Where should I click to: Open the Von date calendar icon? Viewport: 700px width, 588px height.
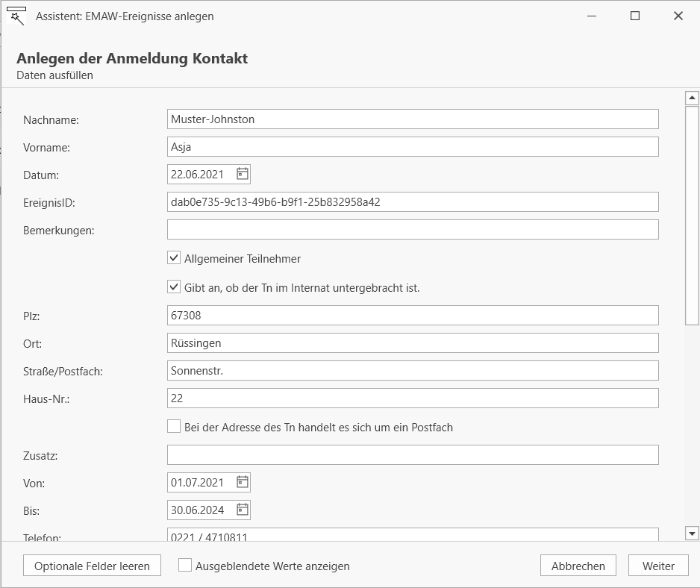(x=243, y=482)
